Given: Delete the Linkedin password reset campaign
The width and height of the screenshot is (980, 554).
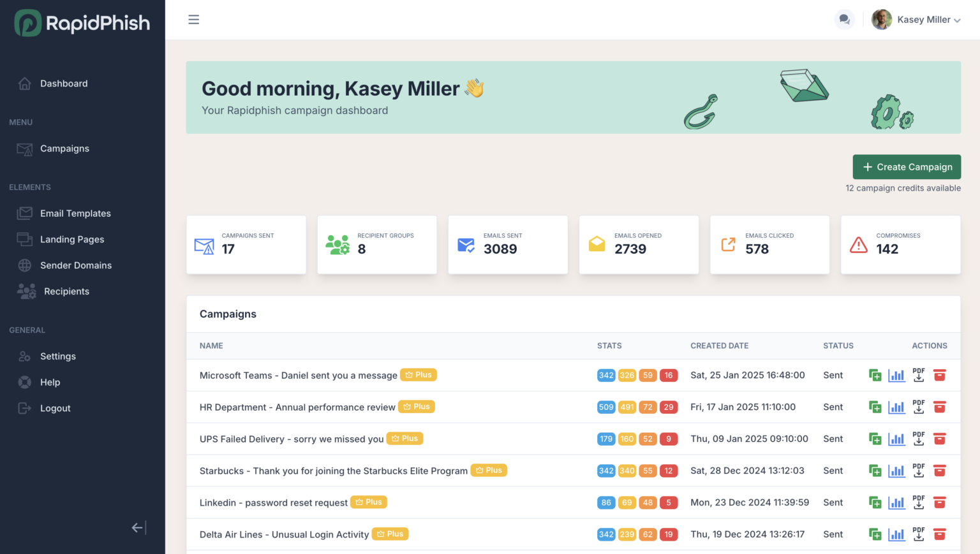Looking at the screenshot, I should 940,502.
